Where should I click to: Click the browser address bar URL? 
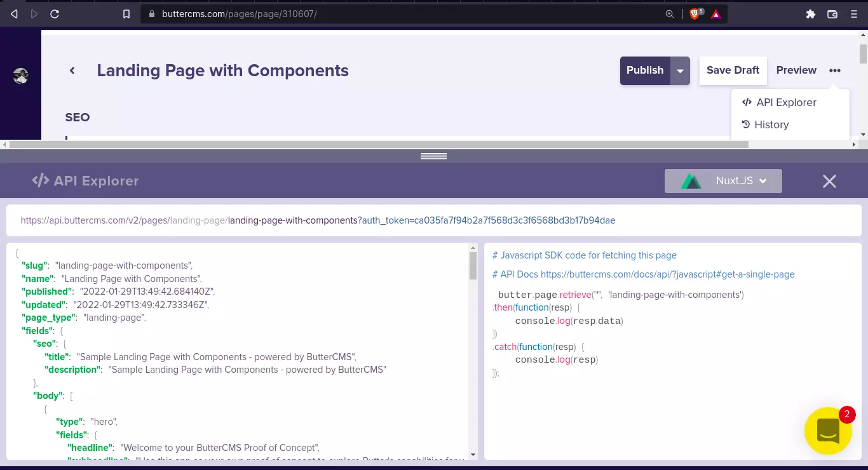(x=239, y=14)
